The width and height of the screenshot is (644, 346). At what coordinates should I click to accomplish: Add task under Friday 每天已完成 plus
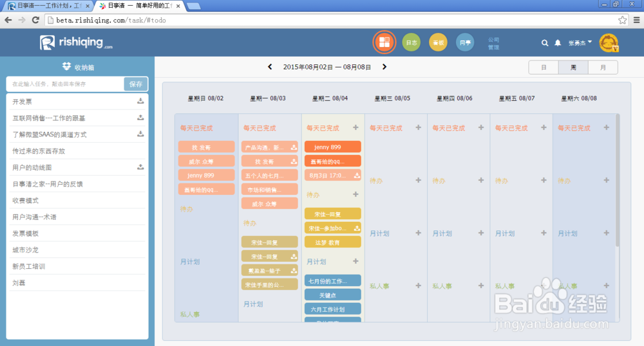pyautogui.click(x=544, y=127)
